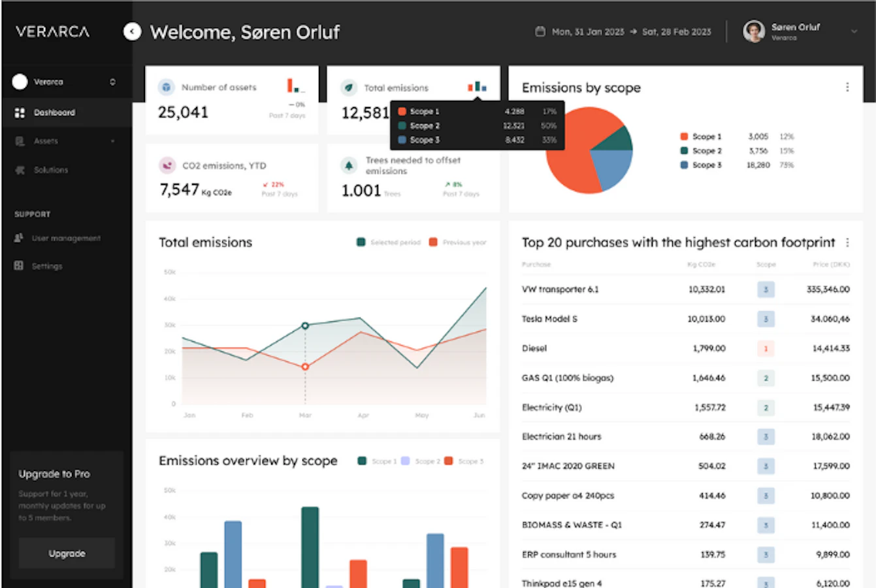Screen dimensions: 876x588
Task: Click the mini bar chart in Number of assets card
Action: click(295, 86)
